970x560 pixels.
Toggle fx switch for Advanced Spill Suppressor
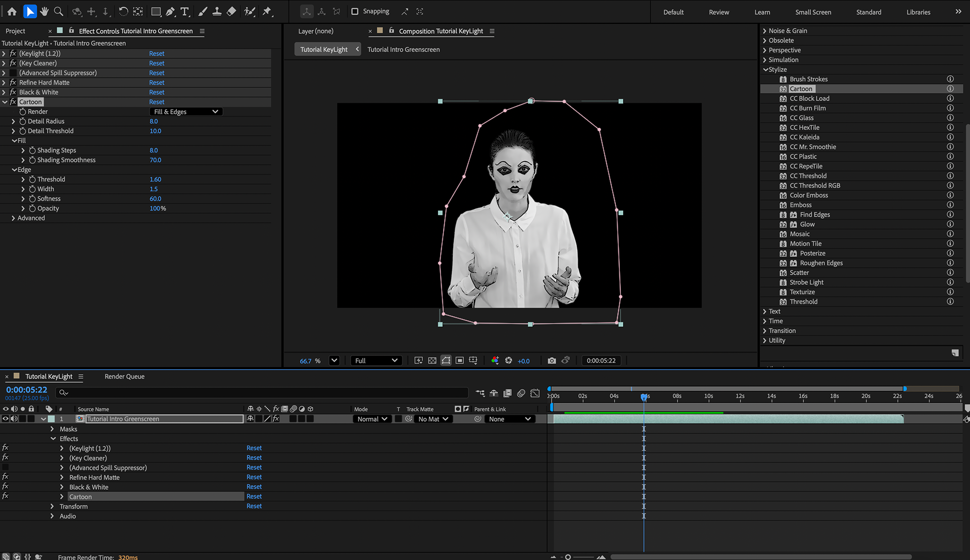tap(13, 73)
